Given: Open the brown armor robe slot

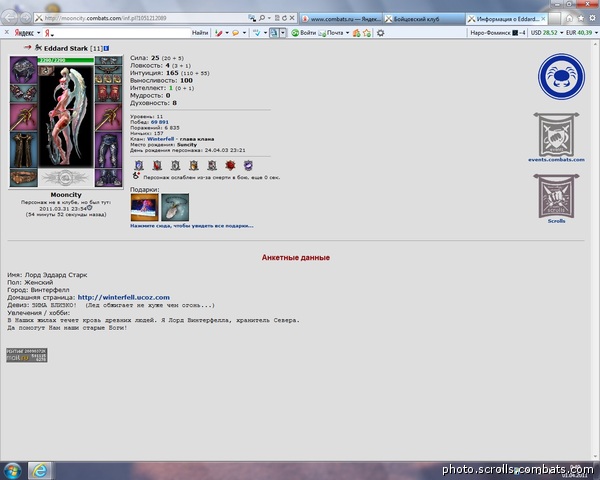Looking at the screenshot, I should click(23, 150).
